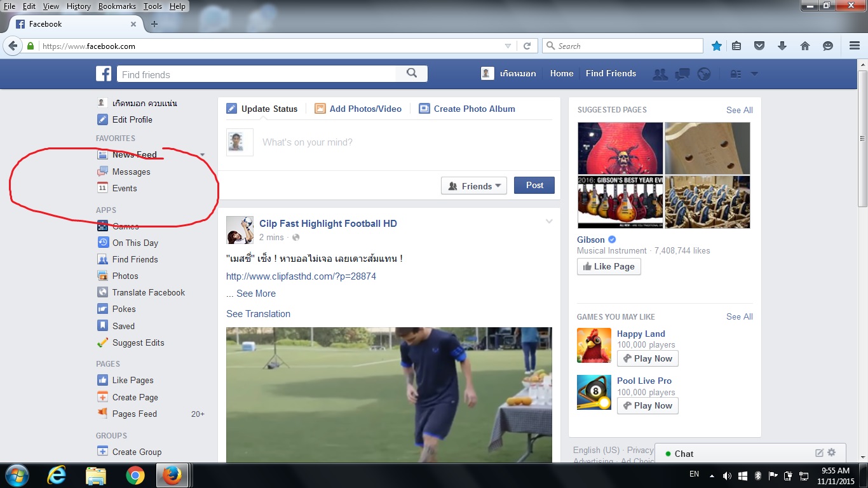Click See Translation under the post
Viewport: 868px width, 488px height.
click(258, 314)
